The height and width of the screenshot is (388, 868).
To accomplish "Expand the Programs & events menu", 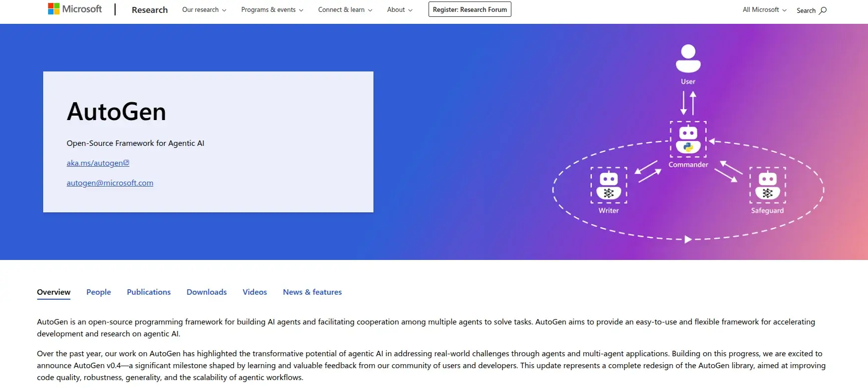I will (x=272, y=9).
